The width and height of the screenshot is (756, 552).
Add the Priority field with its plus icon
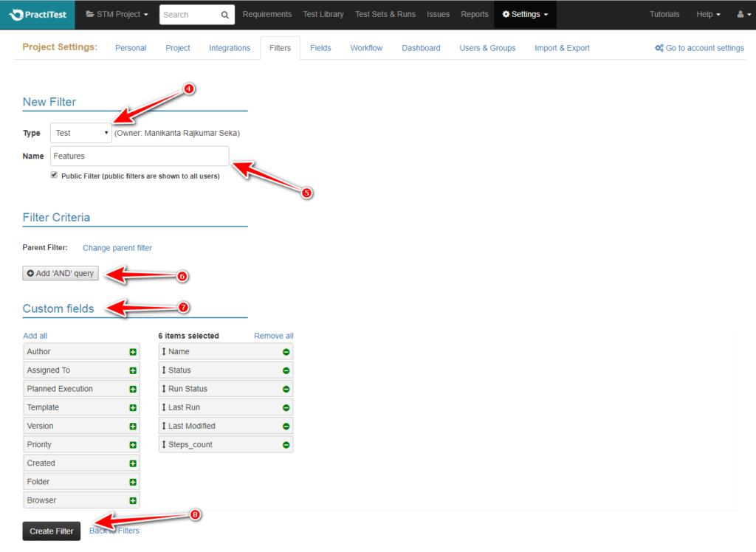134,444
